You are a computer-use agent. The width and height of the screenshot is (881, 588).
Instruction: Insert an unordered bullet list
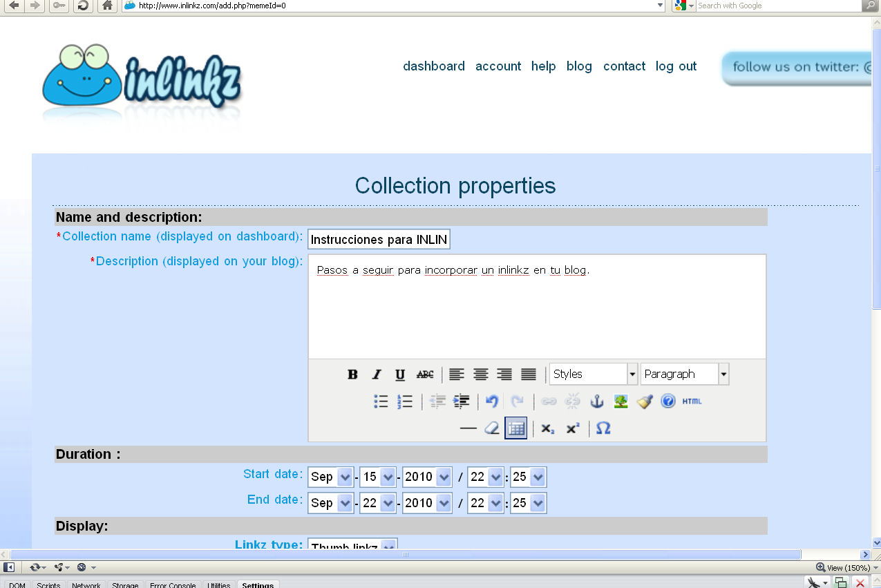pyautogui.click(x=379, y=401)
